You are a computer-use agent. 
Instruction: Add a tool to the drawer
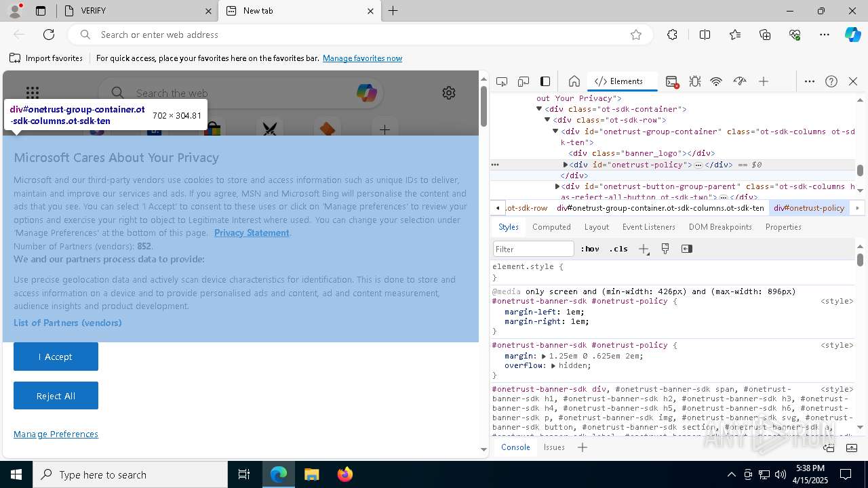coord(583,447)
